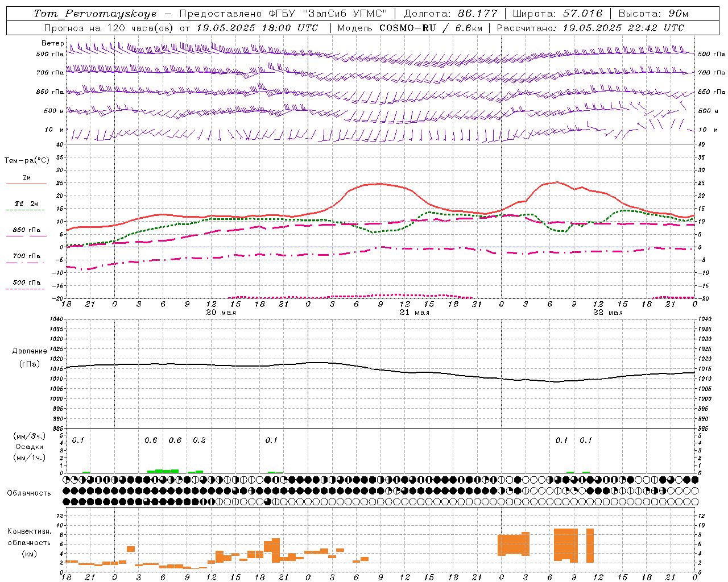Click the Широта: 57.016 header field
The width and height of the screenshot is (728, 582).
(557, 14)
